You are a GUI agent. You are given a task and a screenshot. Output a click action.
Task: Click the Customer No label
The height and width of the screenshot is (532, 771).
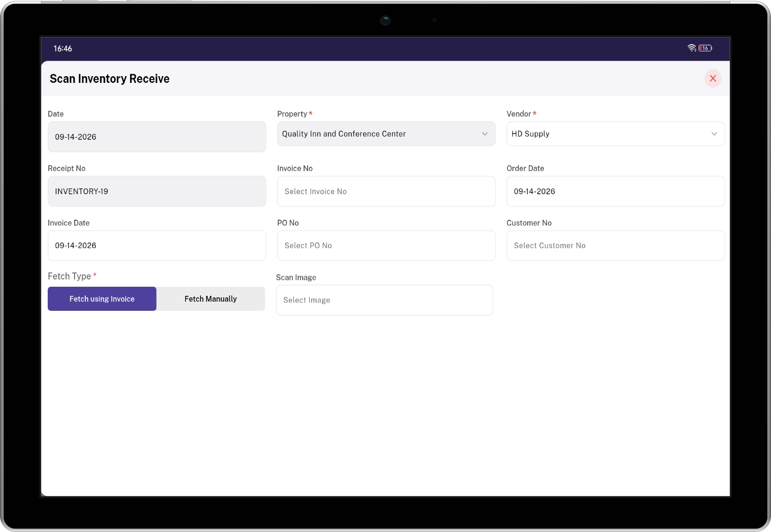coord(529,223)
